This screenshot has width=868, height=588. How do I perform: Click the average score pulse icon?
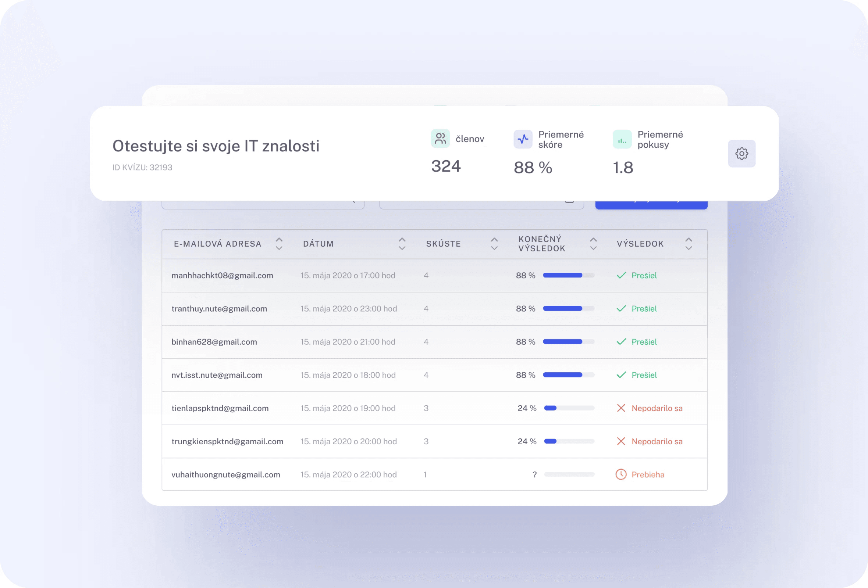[523, 139]
